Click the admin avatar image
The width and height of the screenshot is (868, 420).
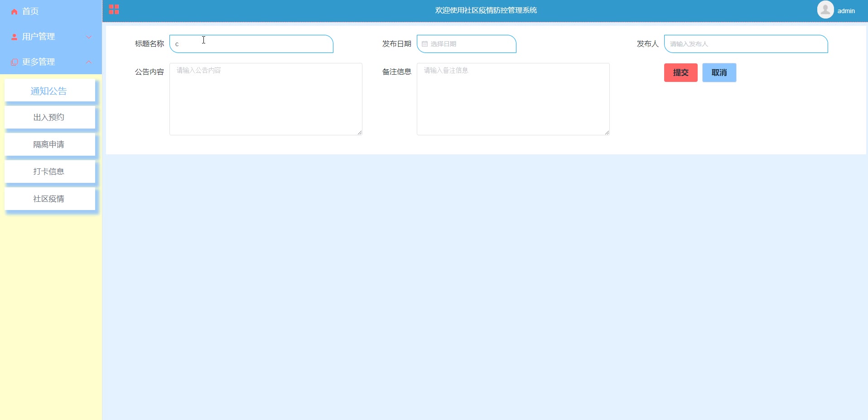pyautogui.click(x=825, y=10)
